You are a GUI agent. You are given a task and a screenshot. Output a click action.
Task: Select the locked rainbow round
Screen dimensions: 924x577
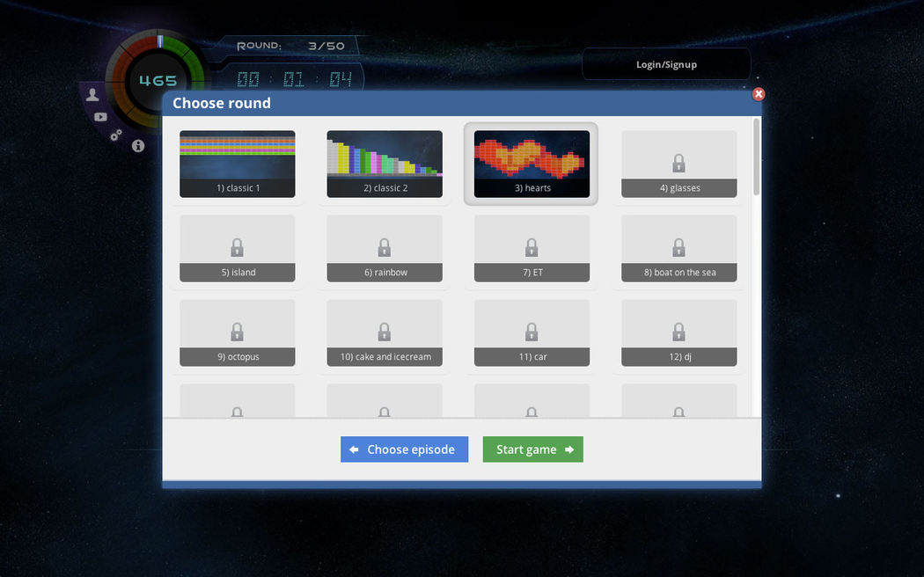coord(385,249)
